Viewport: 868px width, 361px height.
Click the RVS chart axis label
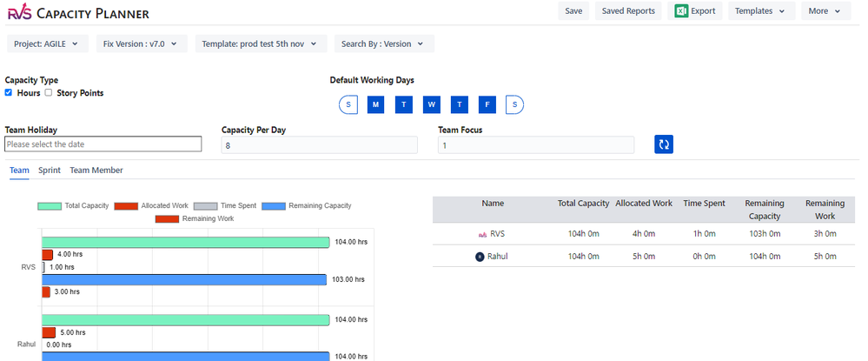click(28, 267)
